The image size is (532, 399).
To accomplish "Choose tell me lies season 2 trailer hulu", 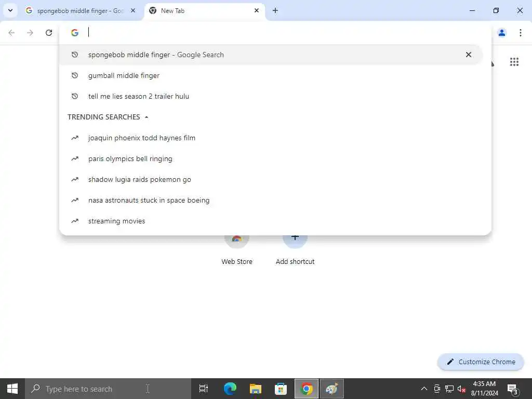I will (271, 96).
